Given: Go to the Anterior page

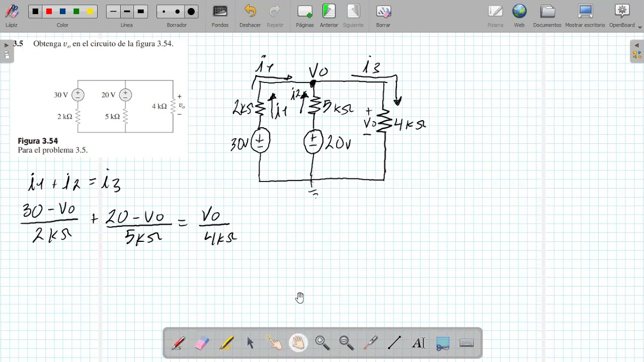Looking at the screenshot, I should tap(329, 16).
